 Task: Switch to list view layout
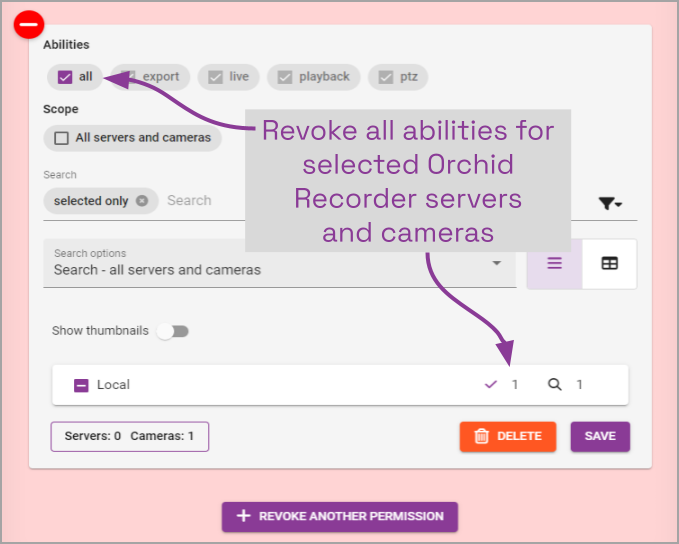(x=554, y=263)
